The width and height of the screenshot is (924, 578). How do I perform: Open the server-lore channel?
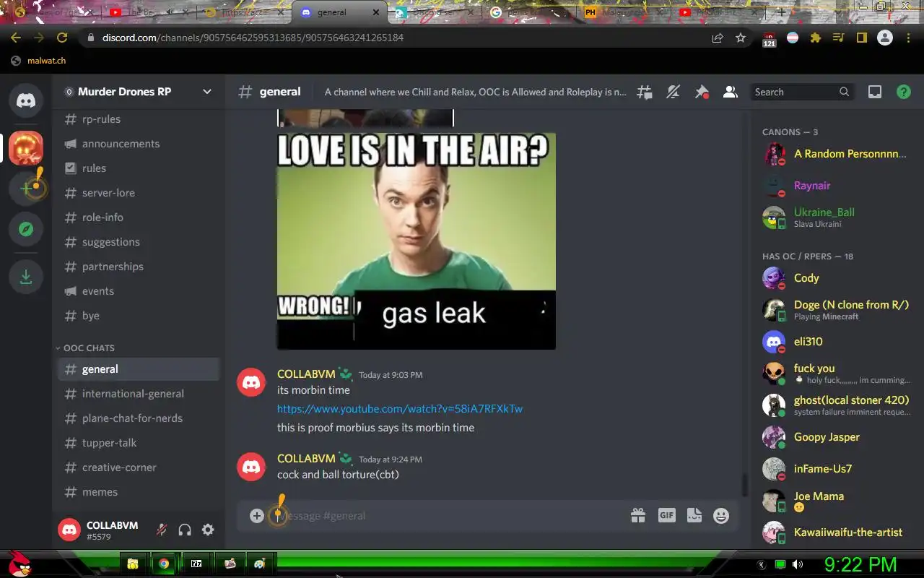point(139,193)
